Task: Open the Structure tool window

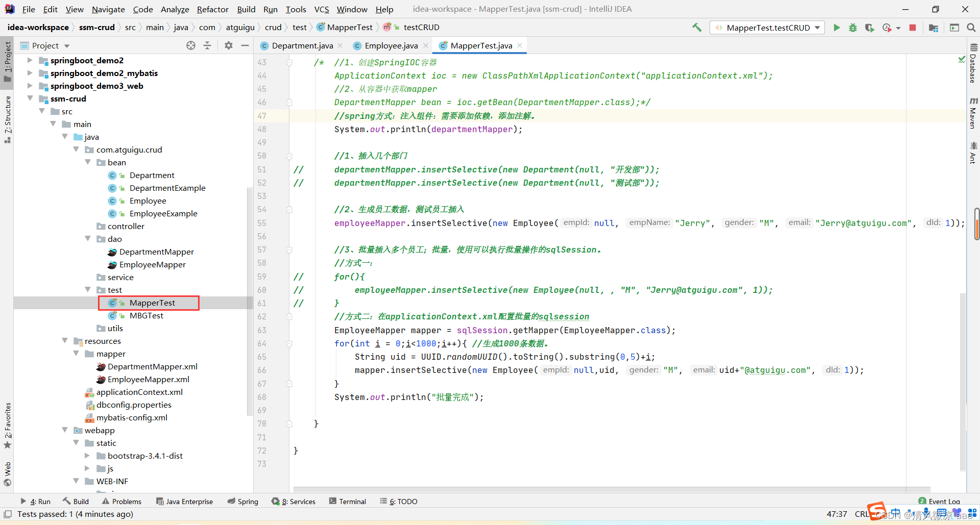Action: pos(7,119)
